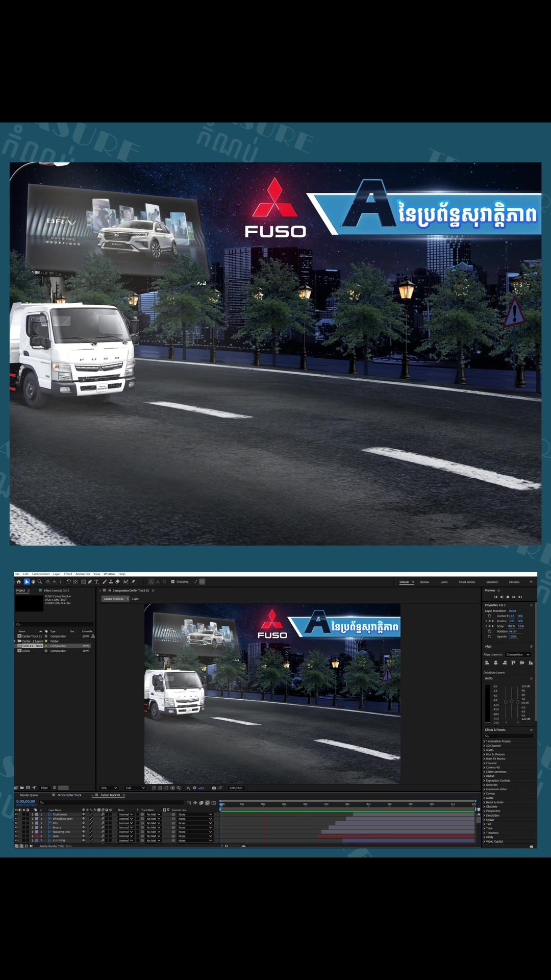This screenshot has height=980, width=551.
Task: Click align horizontal centers icon
Action: (495, 663)
